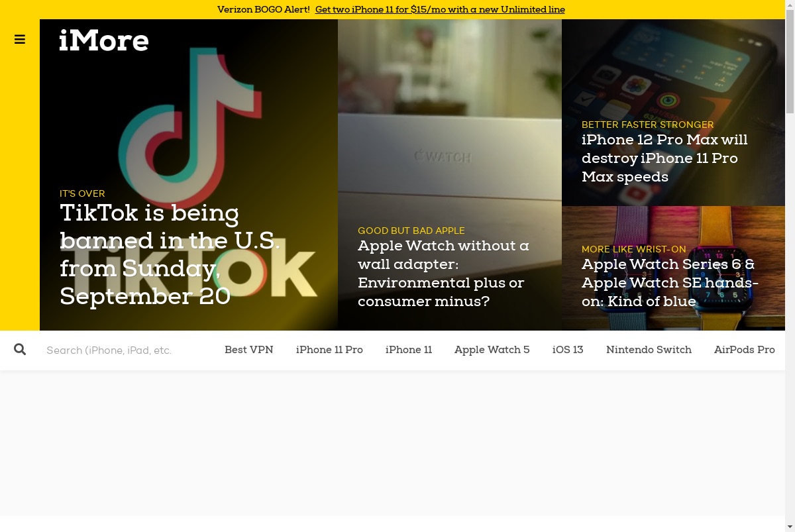Click the Verizon BOGO Alert! text
795x532 pixels.
[264, 9]
